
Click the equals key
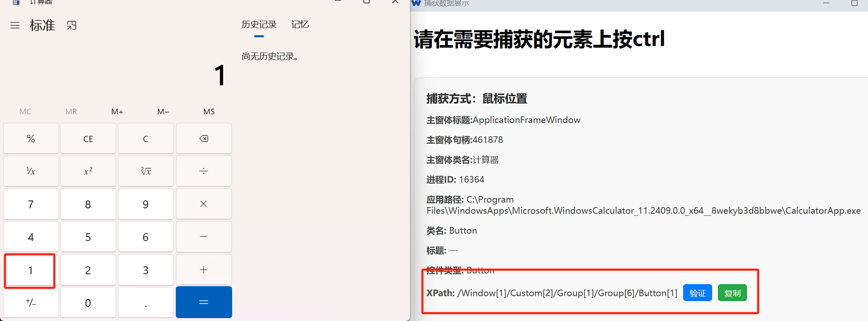pyautogui.click(x=204, y=302)
